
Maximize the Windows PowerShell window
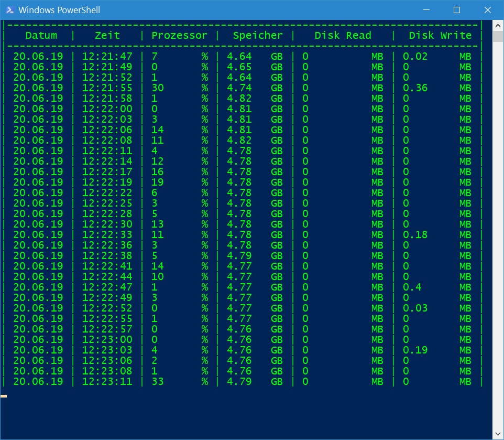pyautogui.click(x=456, y=10)
